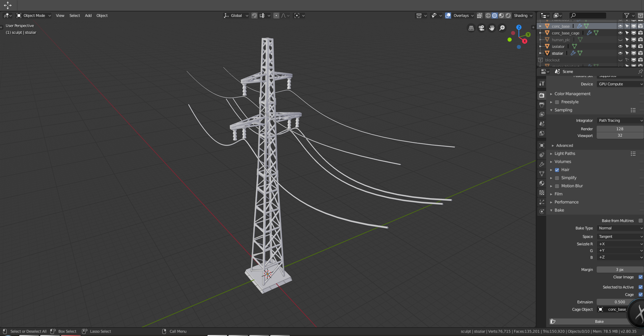
Task: Toggle X-ray display button in header
Action: click(479, 16)
